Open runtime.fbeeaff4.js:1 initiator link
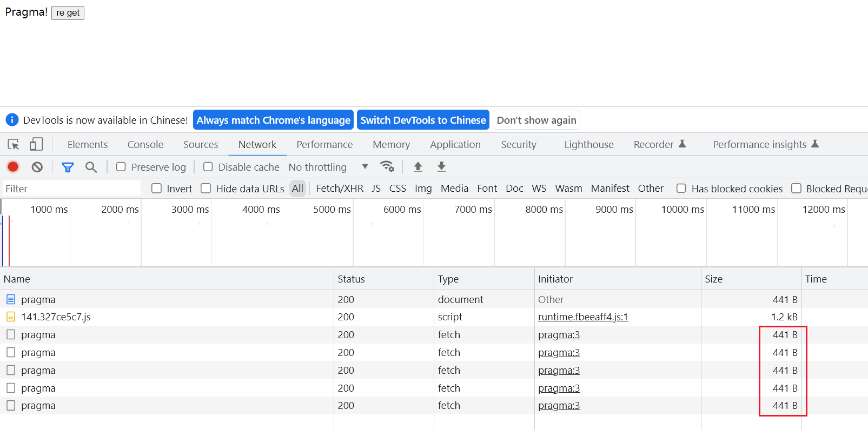 click(583, 317)
